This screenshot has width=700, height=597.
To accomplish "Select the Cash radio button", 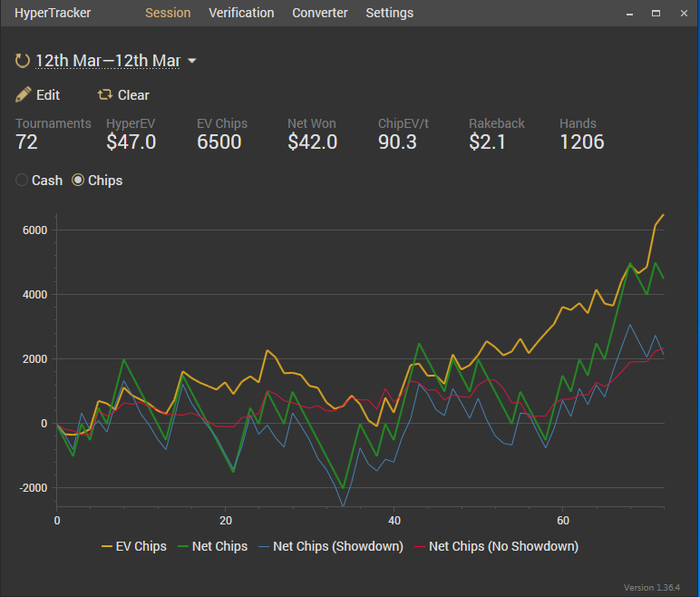I will (21, 180).
